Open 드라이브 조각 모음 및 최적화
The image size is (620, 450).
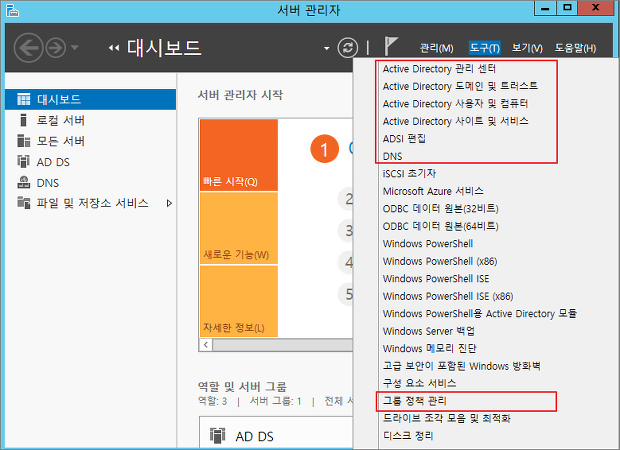pyautogui.click(x=446, y=418)
